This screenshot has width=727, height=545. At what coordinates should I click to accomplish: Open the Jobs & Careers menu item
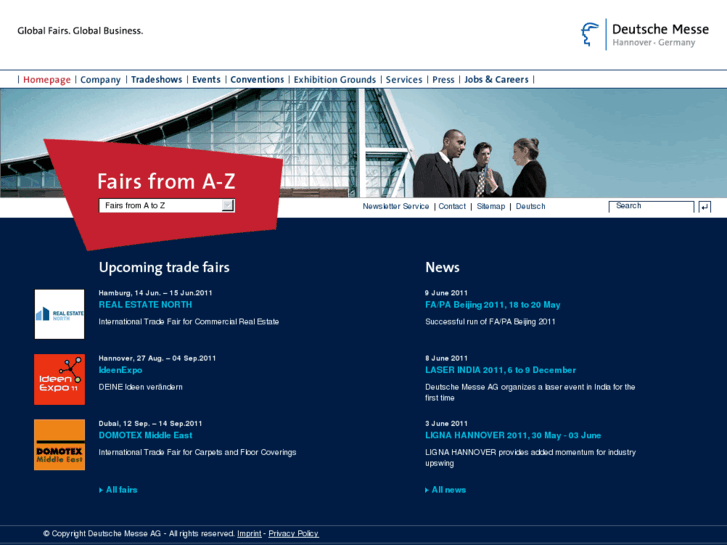click(496, 80)
